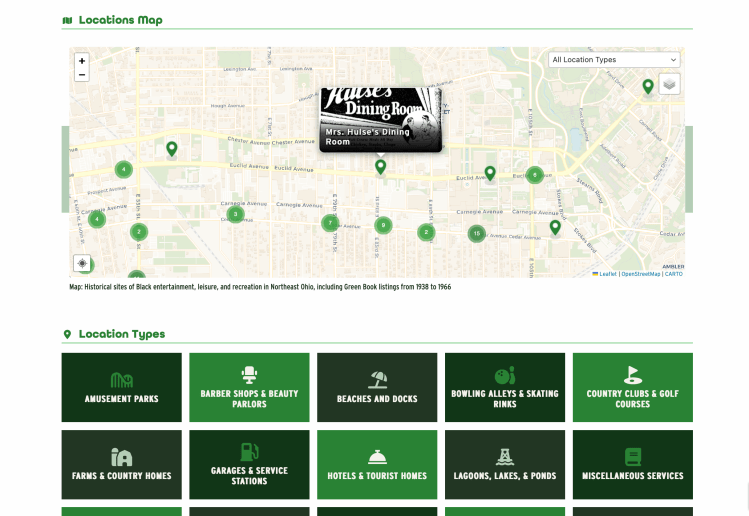This screenshot has width=749, height=516.
Task: Click the locate me map button
Action: click(x=82, y=264)
